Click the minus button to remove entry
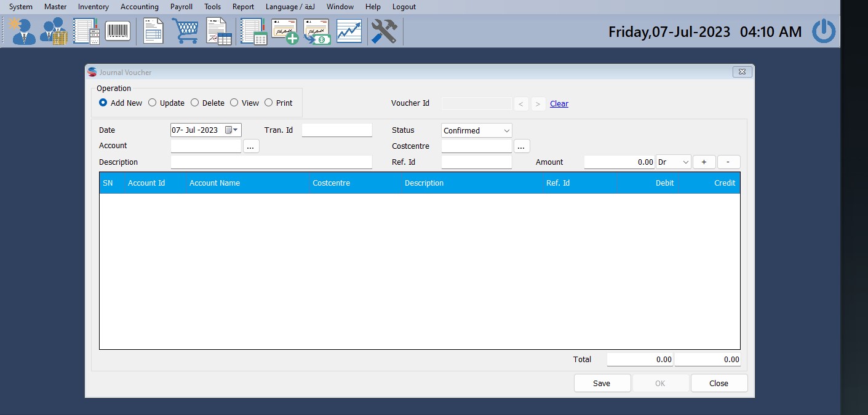 729,162
